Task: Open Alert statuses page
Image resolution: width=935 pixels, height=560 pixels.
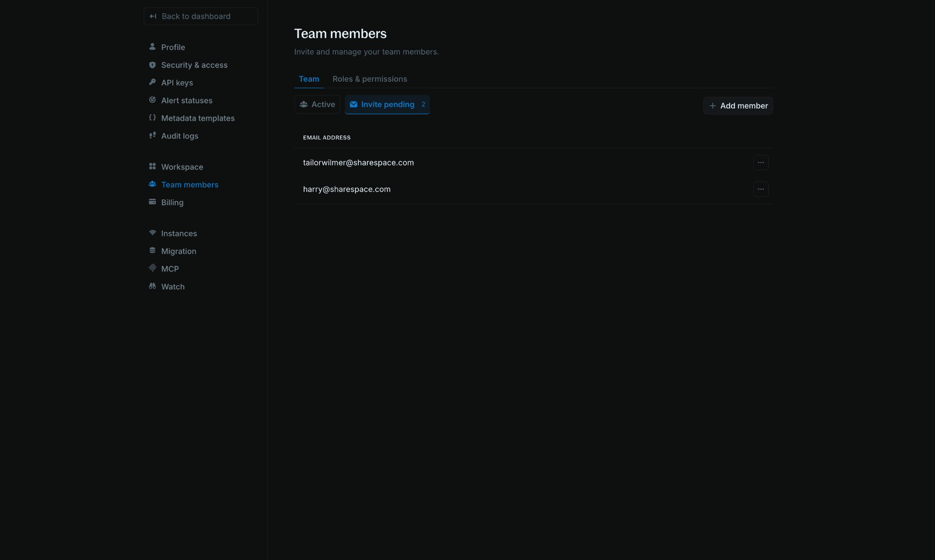Action: pyautogui.click(x=187, y=100)
